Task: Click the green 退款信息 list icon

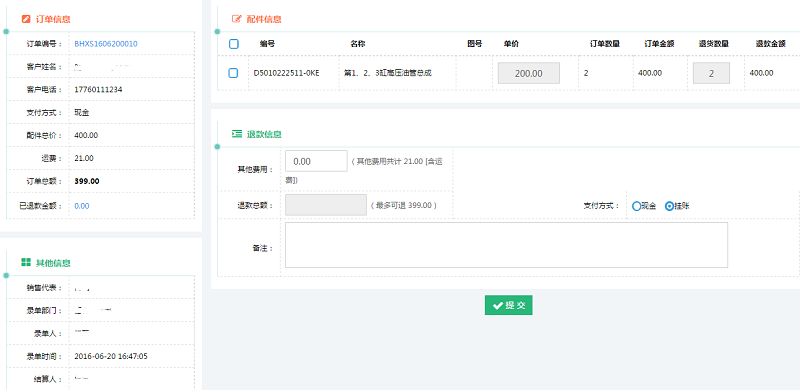Action: click(237, 134)
